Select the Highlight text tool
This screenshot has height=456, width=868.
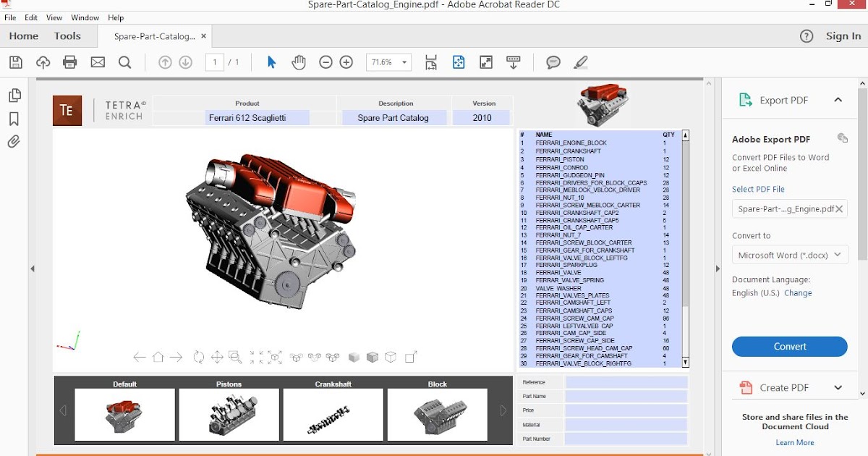(580, 62)
